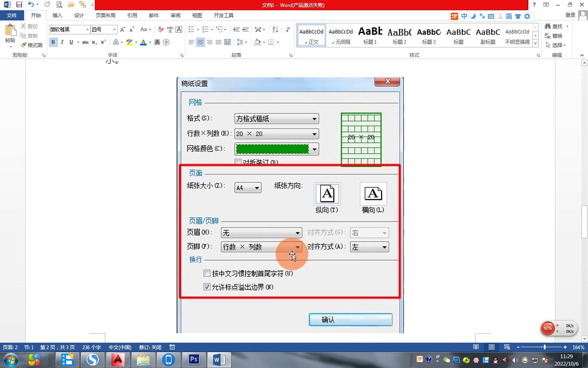
Task: Switch to the 插入 tab
Action: [x=57, y=15]
